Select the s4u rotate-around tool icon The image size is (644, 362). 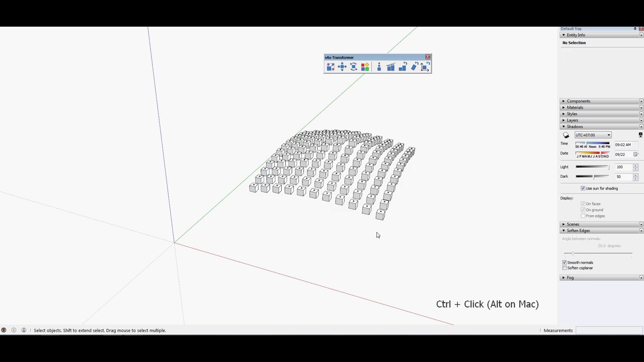(354, 67)
